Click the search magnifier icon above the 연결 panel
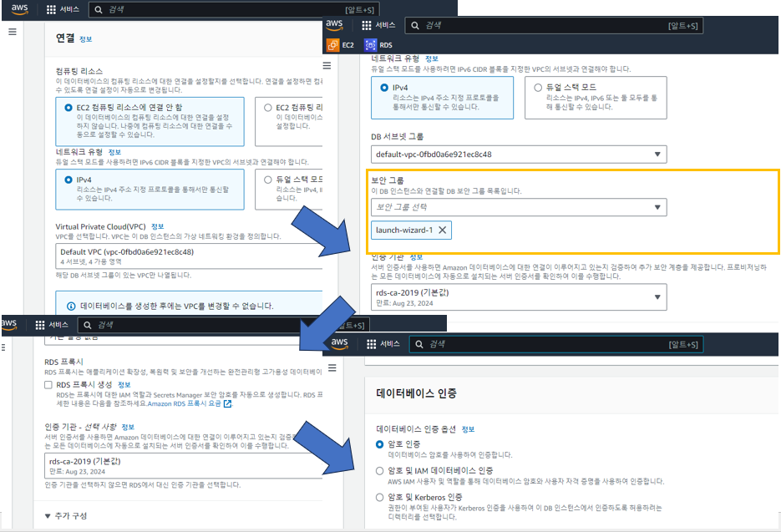This screenshot has width=781, height=532. coord(99,10)
